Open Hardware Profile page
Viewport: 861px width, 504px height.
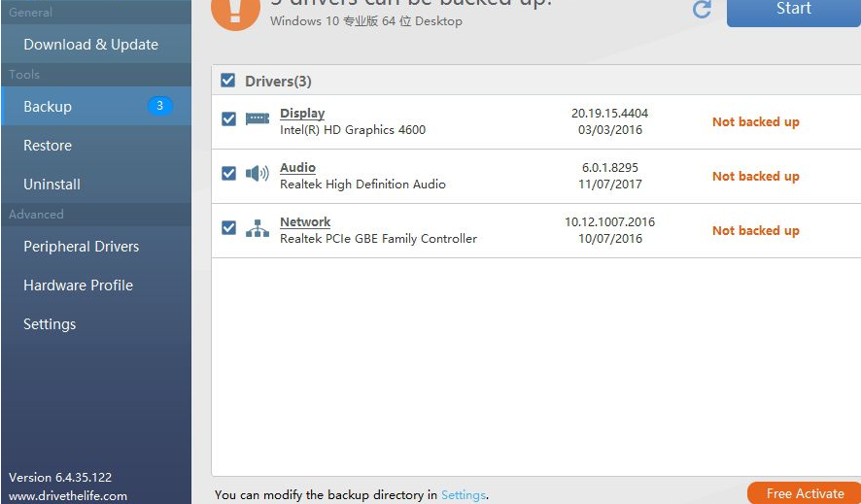point(78,286)
